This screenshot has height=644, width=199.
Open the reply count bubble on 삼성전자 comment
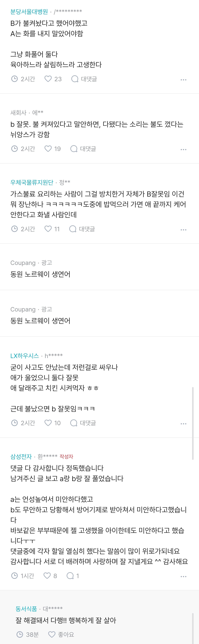tap(70, 575)
